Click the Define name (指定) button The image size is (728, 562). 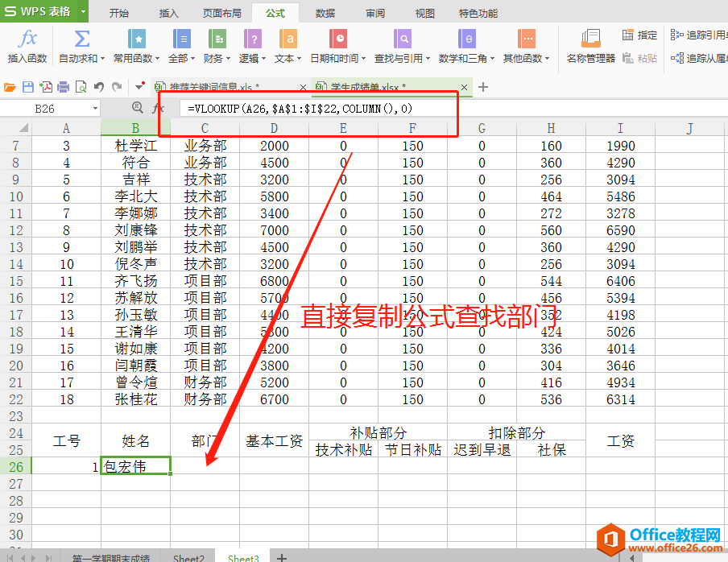[639, 35]
